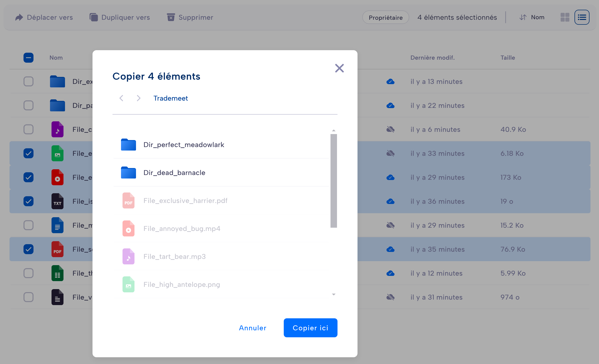Viewport: 599px width, 364px height.
Task: Go forward with the right chevron in the dialog
Action: point(138,98)
